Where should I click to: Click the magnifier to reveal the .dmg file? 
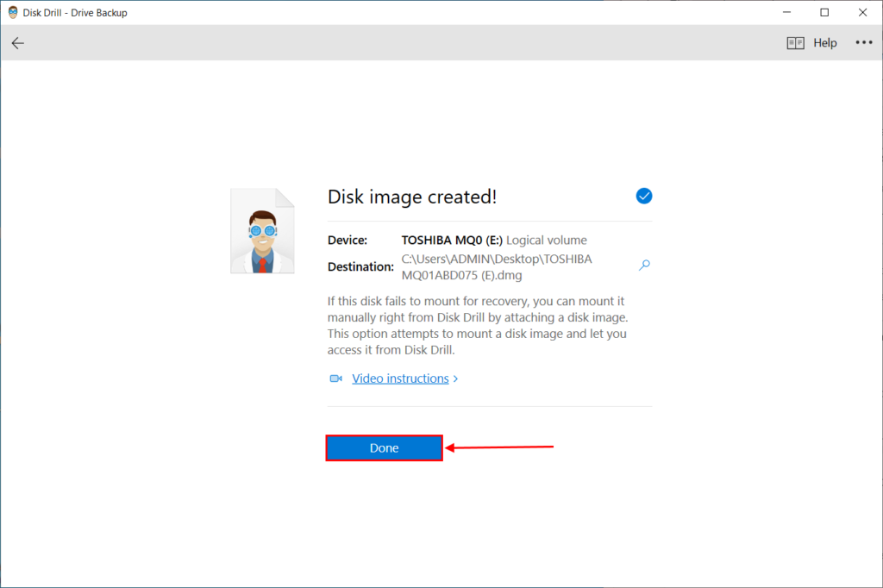click(x=644, y=265)
